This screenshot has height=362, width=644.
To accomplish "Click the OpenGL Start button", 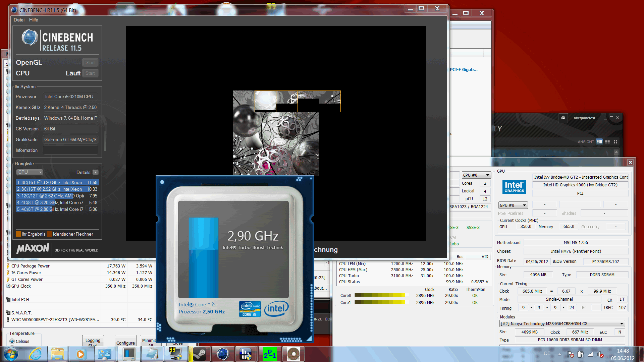I will pyautogui.click(x=90, y=62).
